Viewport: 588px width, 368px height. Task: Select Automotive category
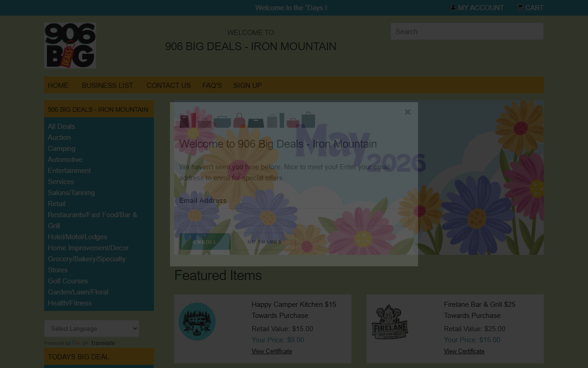point(65,160)
